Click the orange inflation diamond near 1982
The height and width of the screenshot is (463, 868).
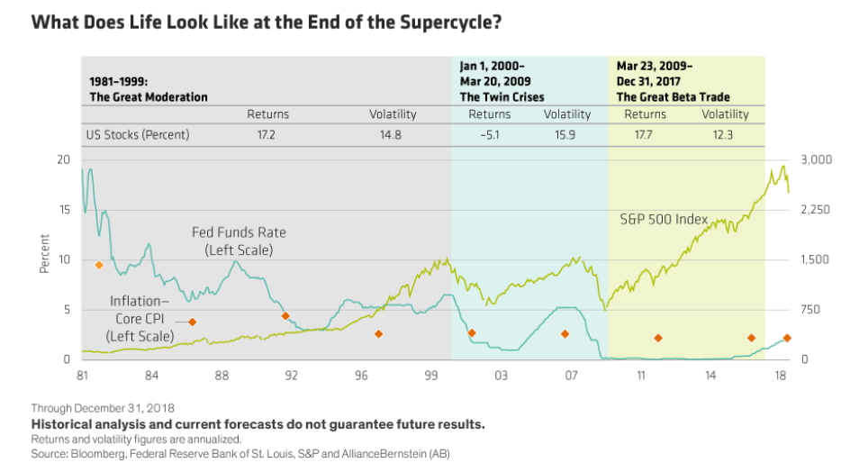[99, 265]
